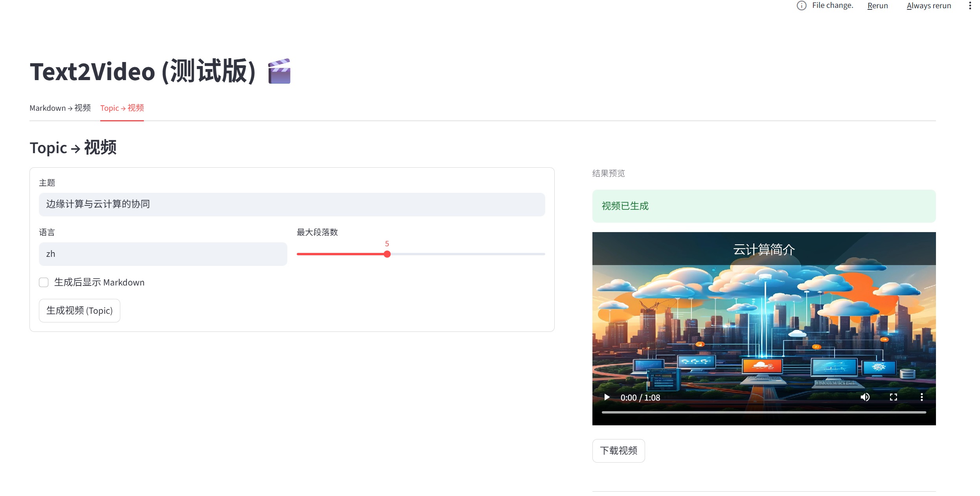The width and height of the screenshot is (980, 496).
Task: Click 生成视频 (Topic) button
Action: 79,311
